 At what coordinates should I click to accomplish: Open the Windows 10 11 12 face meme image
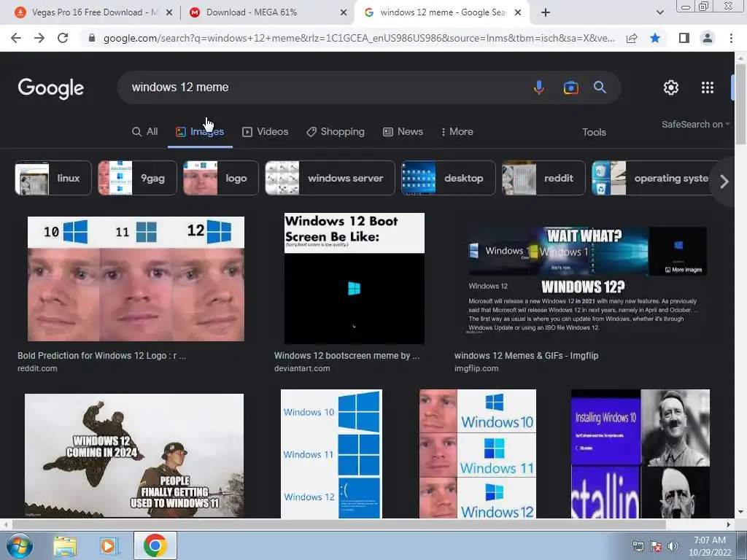click(x=136, y=279)
